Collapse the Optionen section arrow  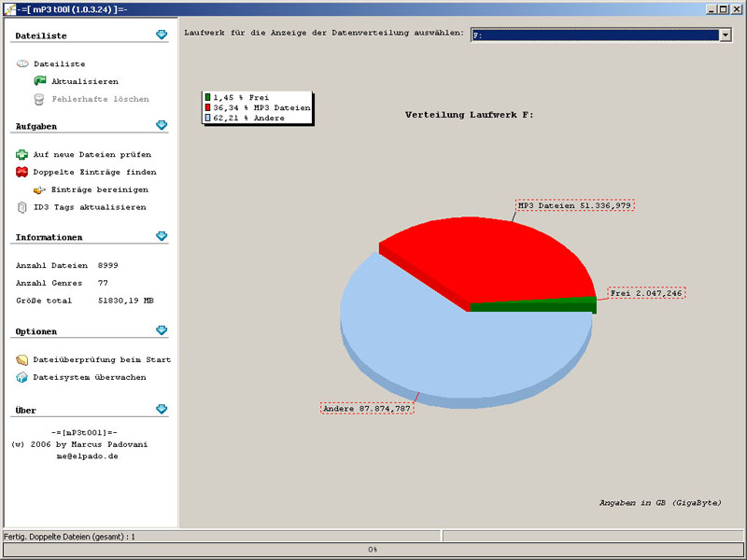click(x=162, y=330)
